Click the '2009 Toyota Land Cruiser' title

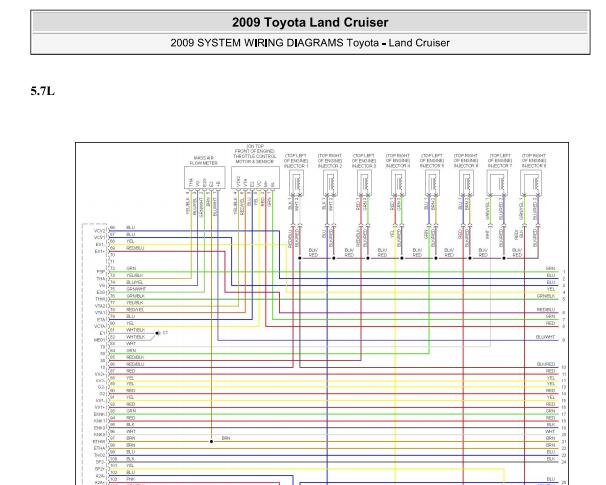[x=310, y=22]
